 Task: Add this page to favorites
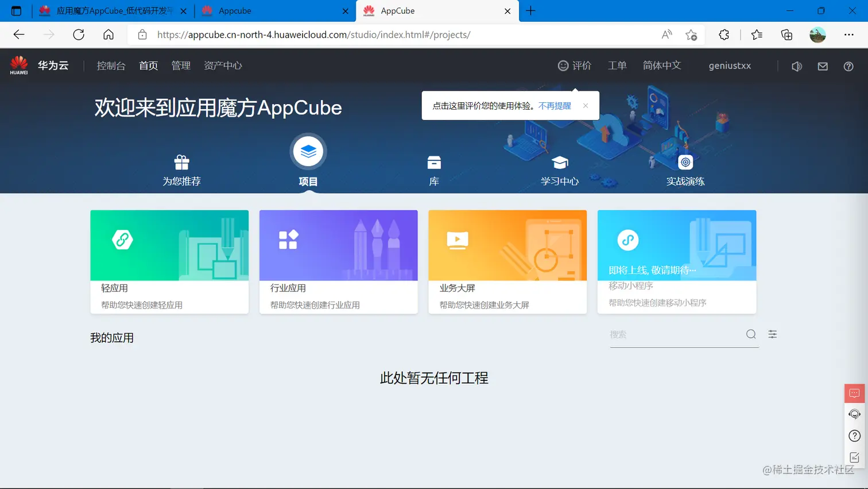[x=691, y=34]
